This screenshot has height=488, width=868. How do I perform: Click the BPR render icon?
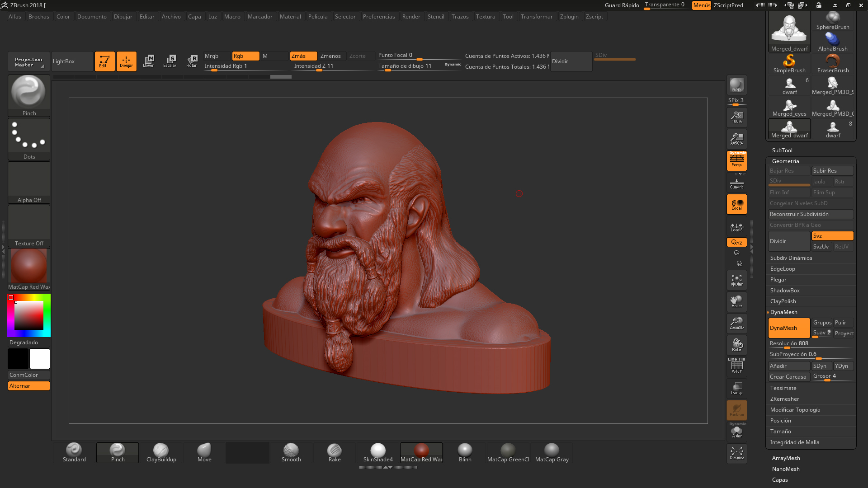click(x=736, y=85)
